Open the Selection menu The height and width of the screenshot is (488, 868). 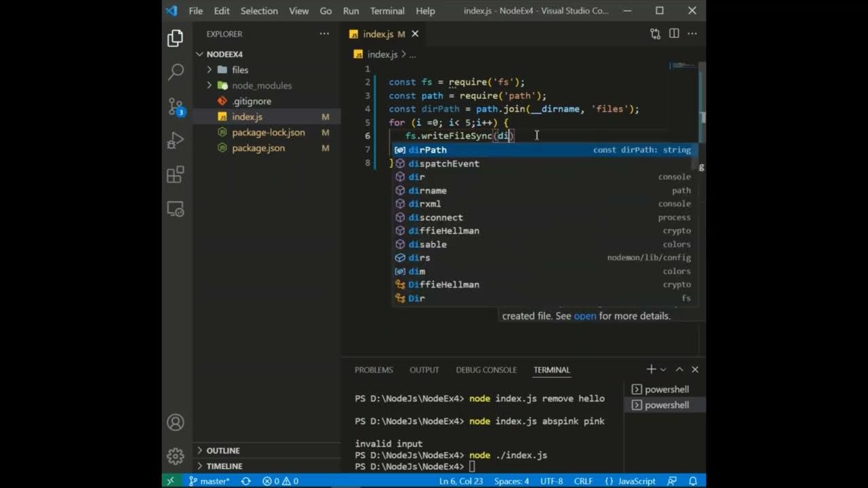pyautogui.click(x=259, y=11)
